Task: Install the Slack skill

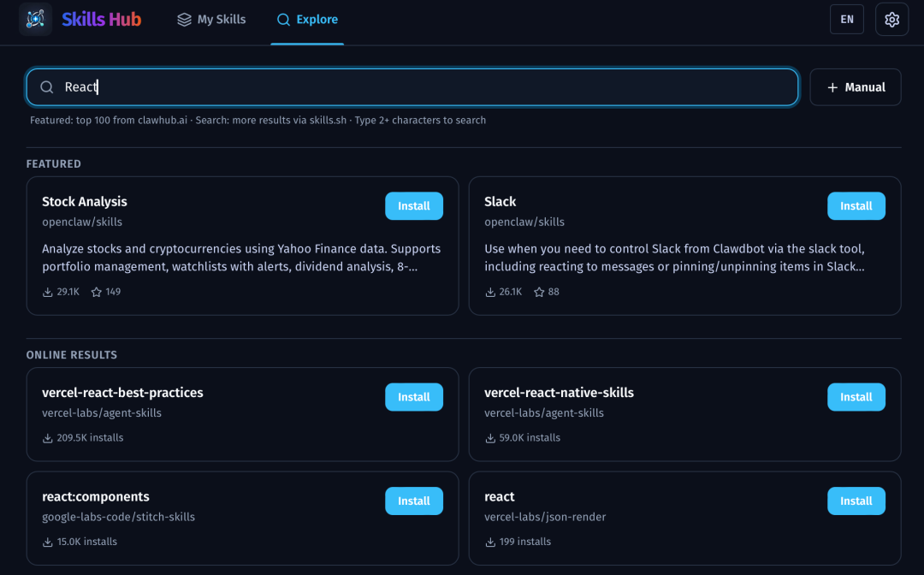Action: click(x=856, y=206)
